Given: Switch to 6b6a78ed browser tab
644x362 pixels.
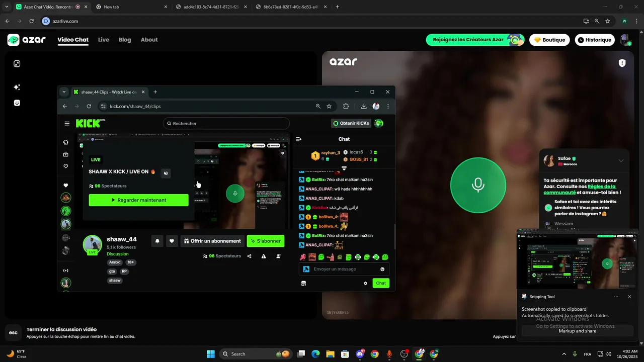Looking at the screenshot, I should (x=290, y=7).
